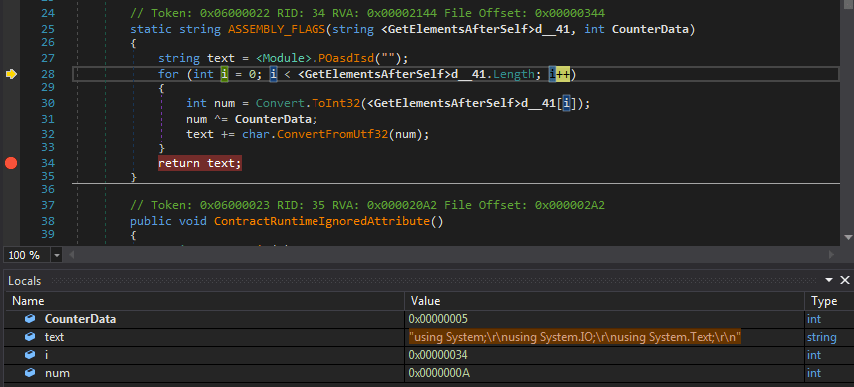The width and height of the screenshot is (854, 387).
Task: Click the code editor scroll down arrow
Action: (x=848, y=237)
